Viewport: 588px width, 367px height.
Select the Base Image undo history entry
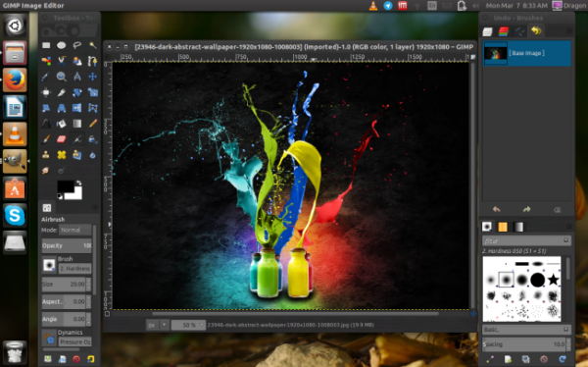[x=526, y=53]
